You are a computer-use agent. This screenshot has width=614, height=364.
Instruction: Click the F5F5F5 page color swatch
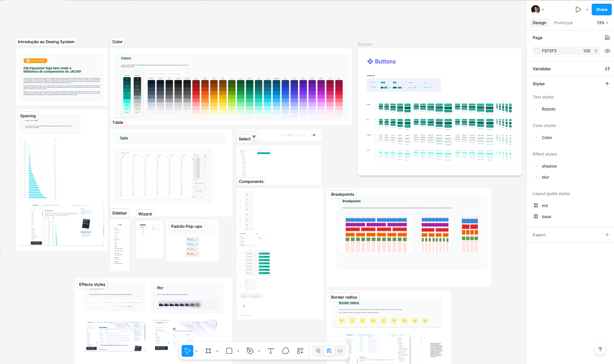537,51
